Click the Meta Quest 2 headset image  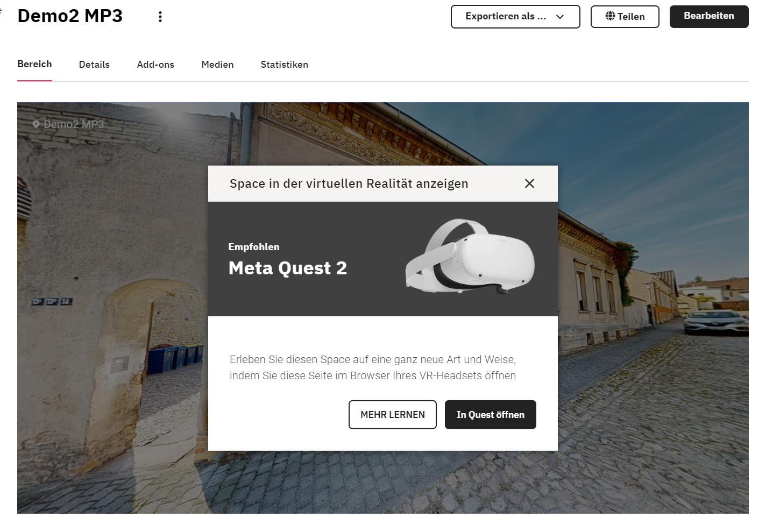[x=470, y=256]
